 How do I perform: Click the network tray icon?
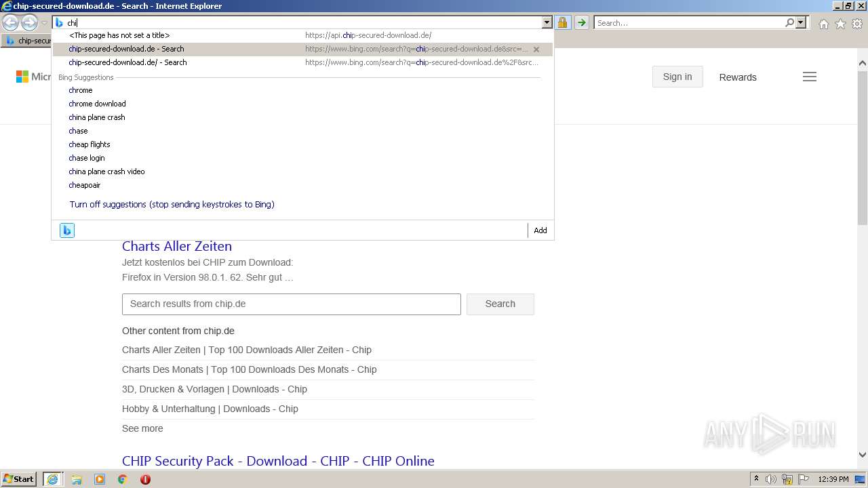point(787,479)
